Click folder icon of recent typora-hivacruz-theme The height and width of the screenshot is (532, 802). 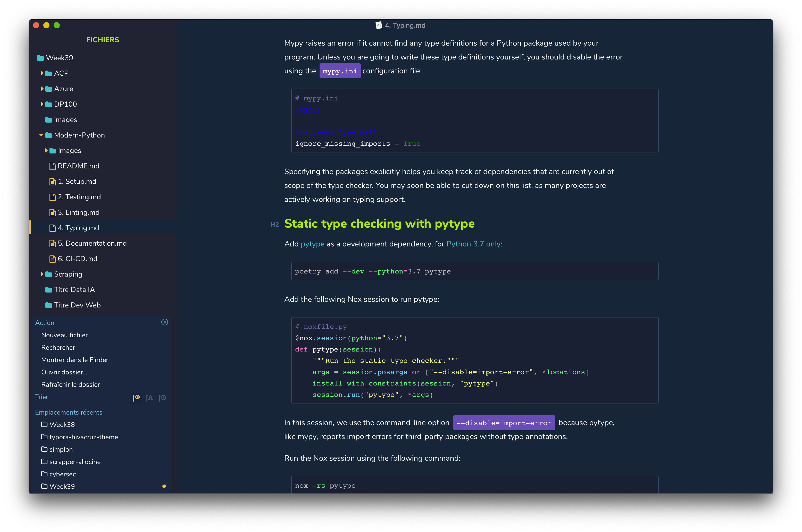click(x=44, y=437)
